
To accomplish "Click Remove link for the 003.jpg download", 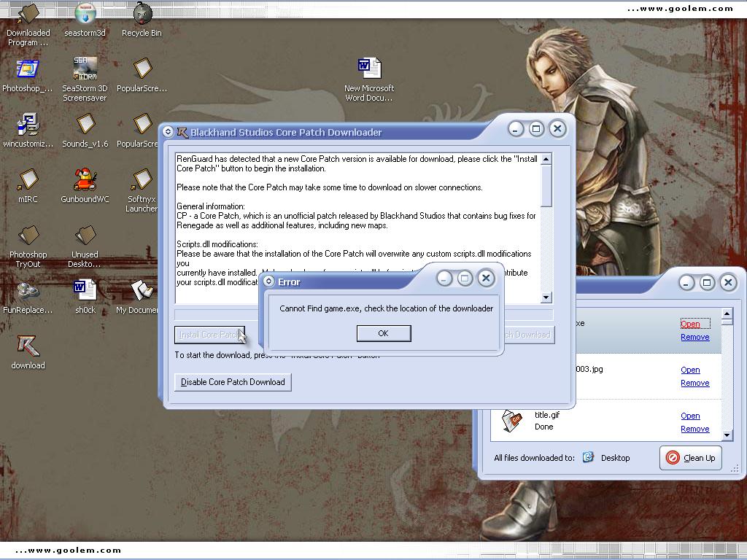I will (694, 383).
